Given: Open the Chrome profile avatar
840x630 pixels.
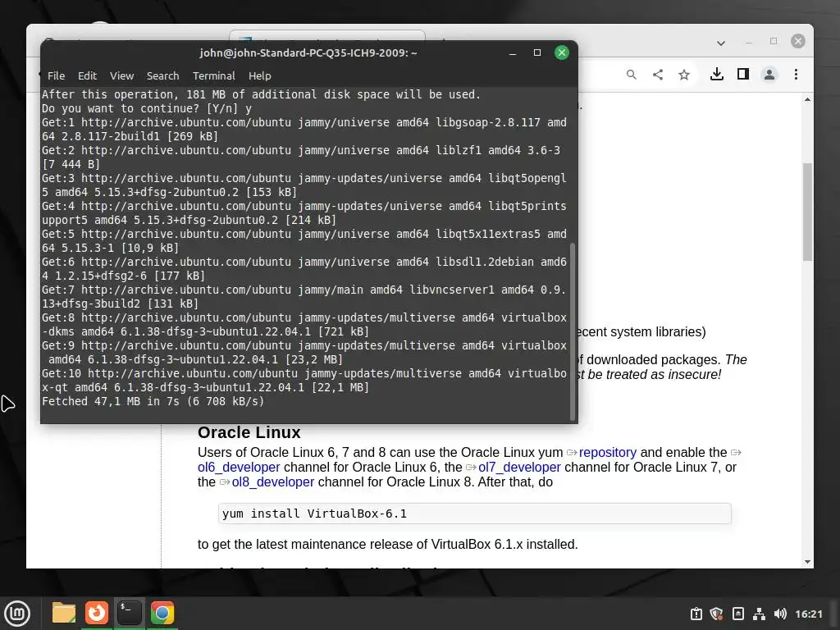Looking at the screenshot, I should pos(769,74).
